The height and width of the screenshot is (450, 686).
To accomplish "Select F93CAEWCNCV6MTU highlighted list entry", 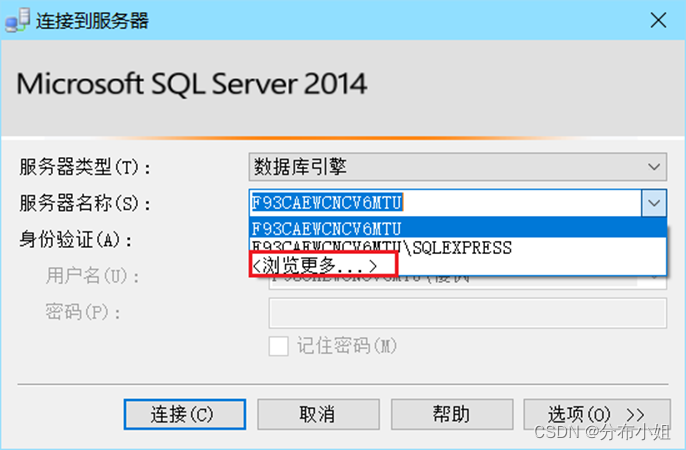I will point(458,228).
